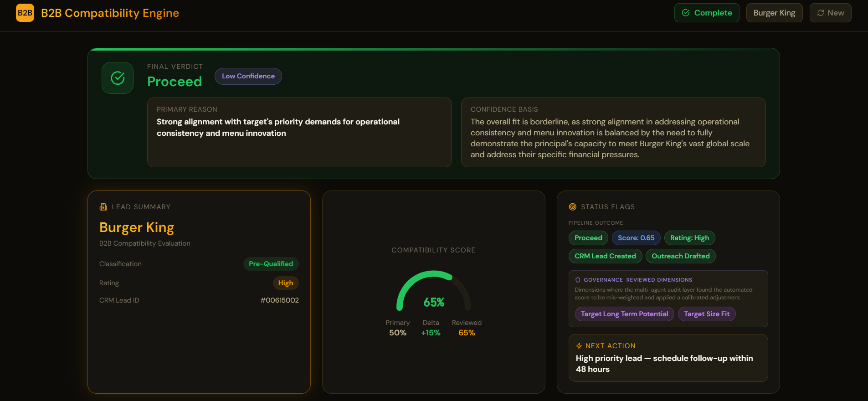Click the Status Flags target icon
The height and width of the screenshot is (401, 868).
(573, 207)
